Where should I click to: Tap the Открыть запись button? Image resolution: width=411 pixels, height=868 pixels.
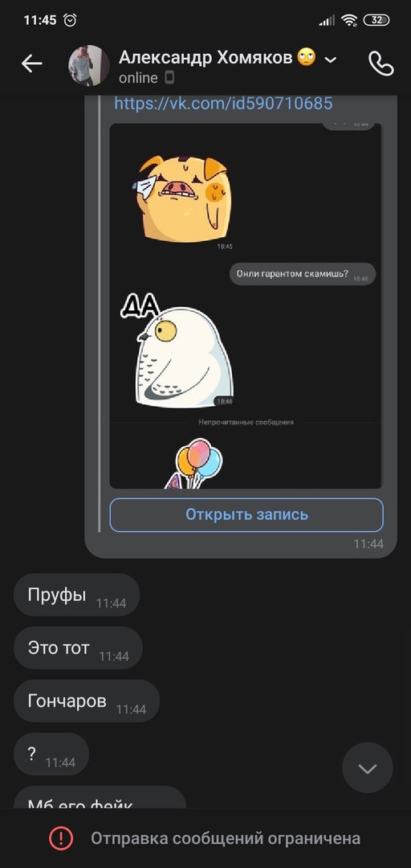[246, 515]
